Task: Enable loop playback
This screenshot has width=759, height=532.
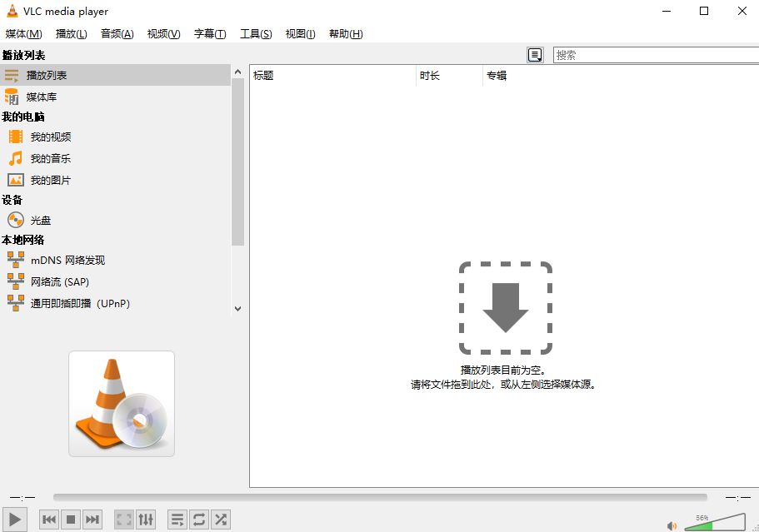Action: (199, 519)
